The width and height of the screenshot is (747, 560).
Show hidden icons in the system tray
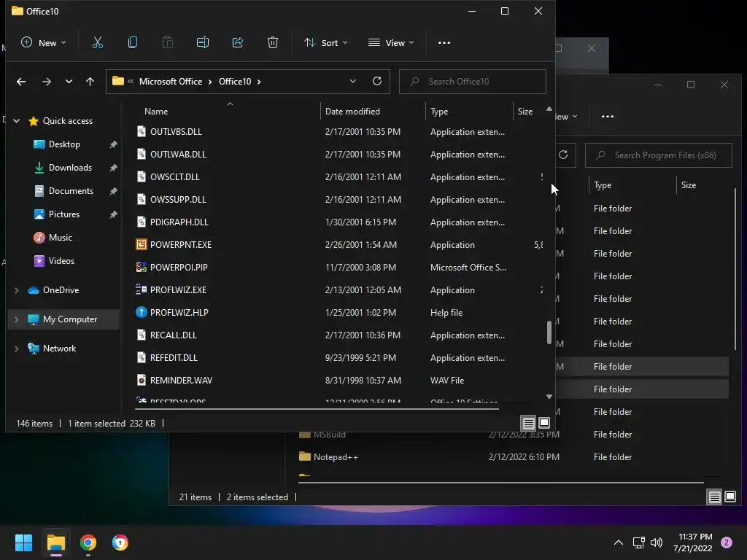coord(619,542)
